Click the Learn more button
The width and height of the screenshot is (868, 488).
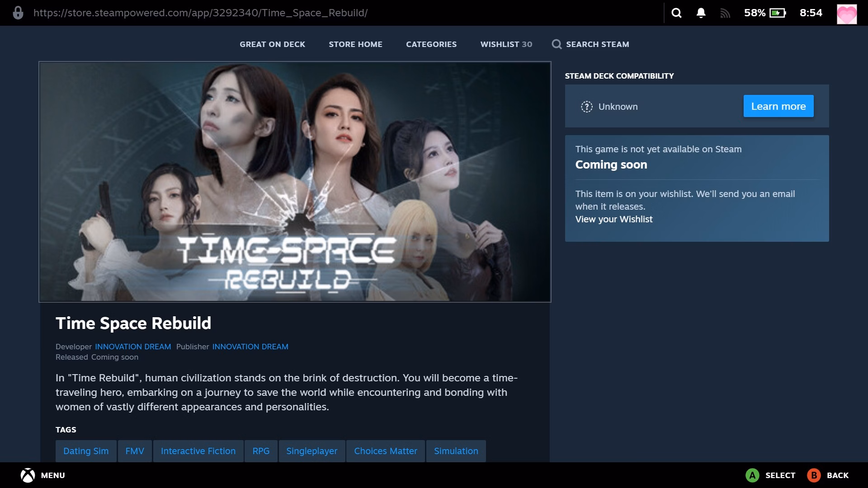pos(778,106)
